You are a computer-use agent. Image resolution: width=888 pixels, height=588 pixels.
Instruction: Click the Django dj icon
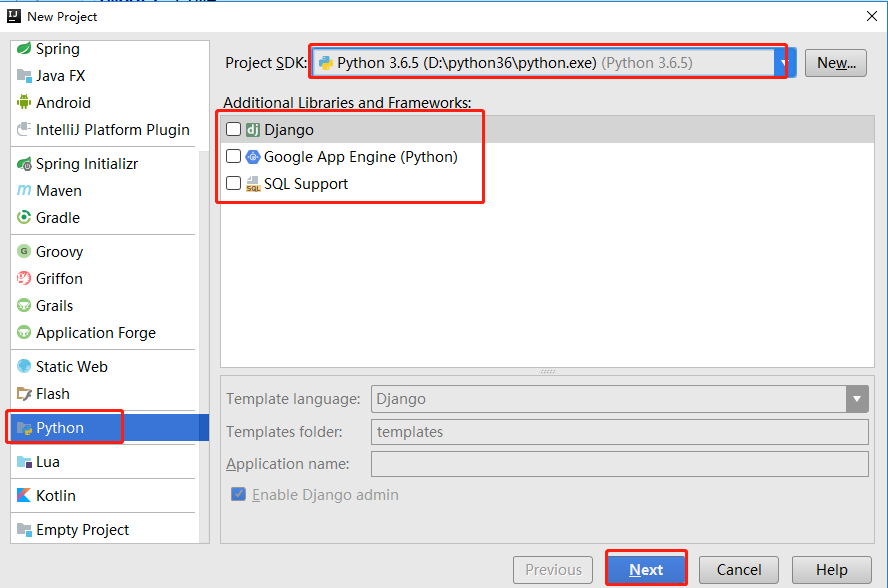pyautogui.click(x=253, y=130)
